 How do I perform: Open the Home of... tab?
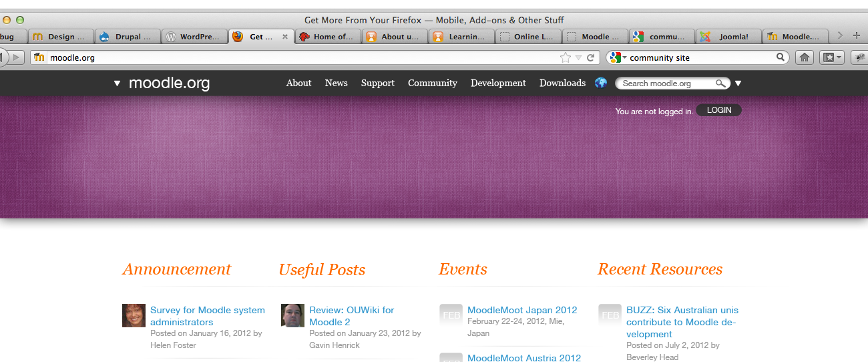[328, 37]
